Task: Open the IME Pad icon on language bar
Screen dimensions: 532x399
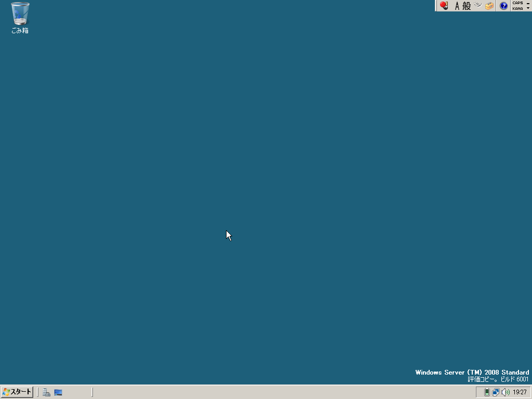Action: [478, 5]
